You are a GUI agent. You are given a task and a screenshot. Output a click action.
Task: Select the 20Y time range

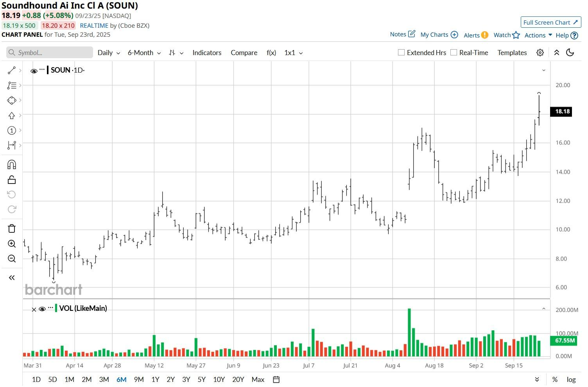click(x=238, y=380)
